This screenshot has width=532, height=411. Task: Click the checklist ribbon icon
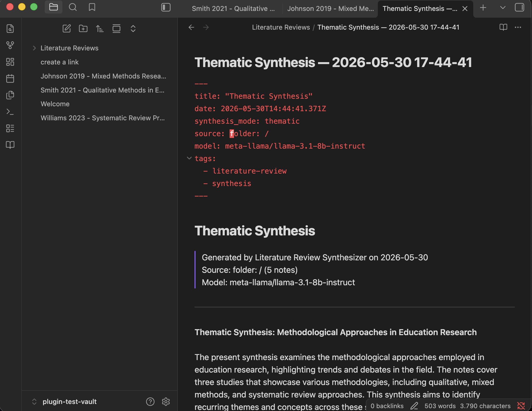10,128
